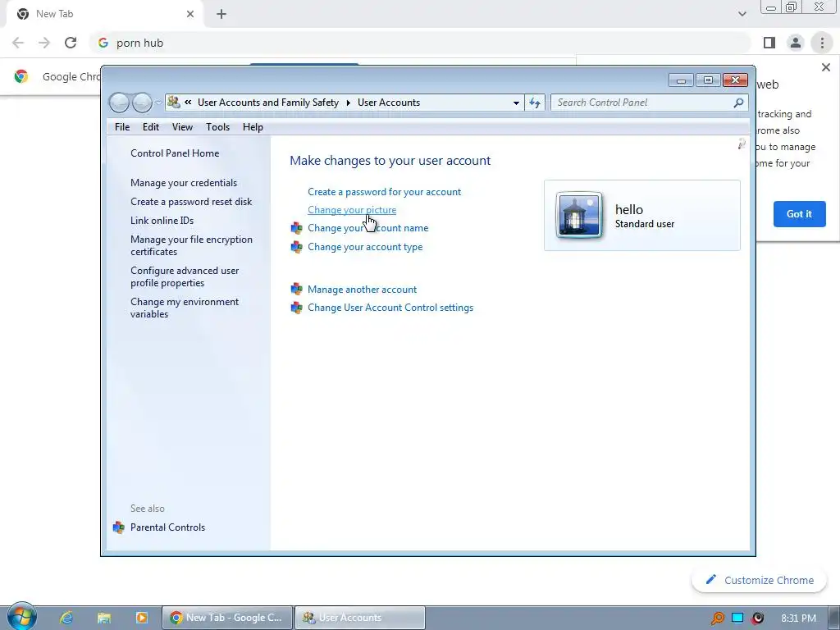Open the recent pages dropdown arrow
The image size is (840, 630).
158,103
